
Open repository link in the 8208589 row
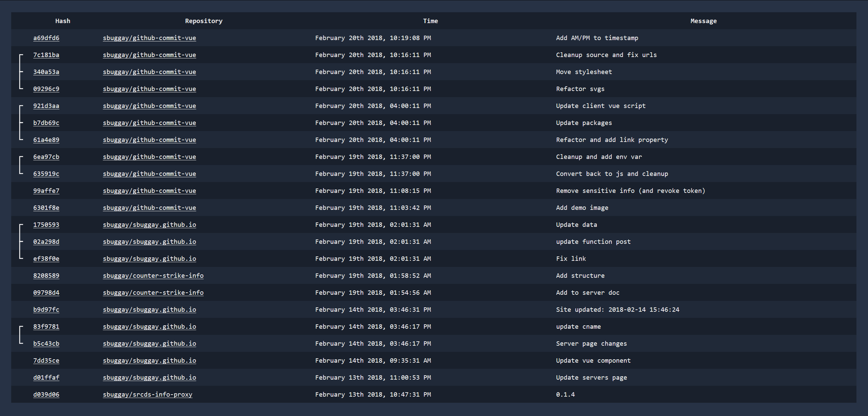coord(153,276)
